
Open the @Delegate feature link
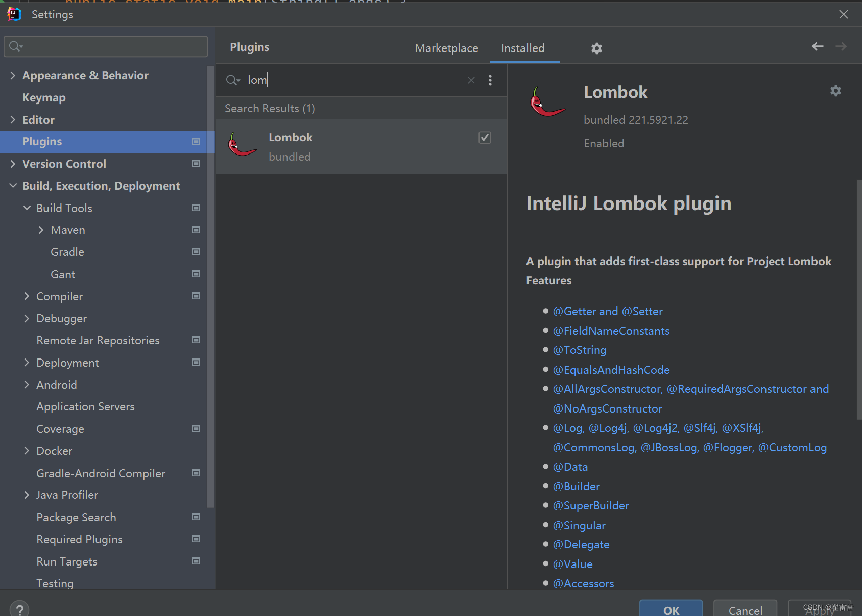point(582,544)
